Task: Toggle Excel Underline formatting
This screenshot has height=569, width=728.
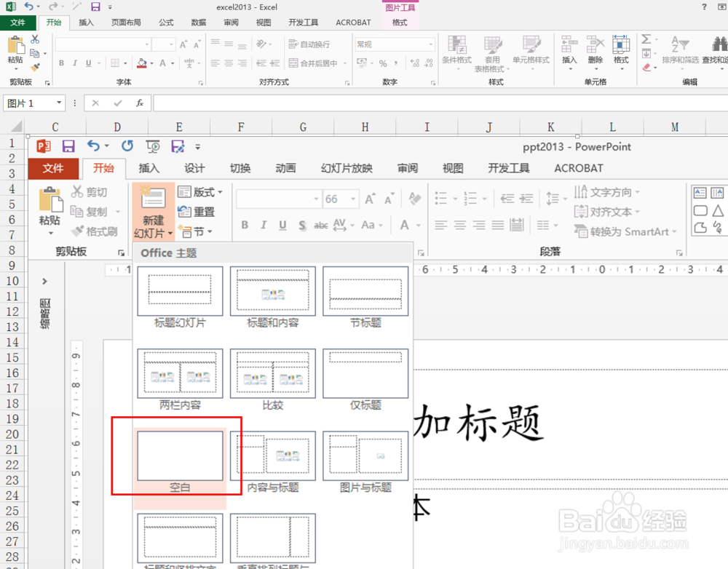Action: click(x=88, y=63)
